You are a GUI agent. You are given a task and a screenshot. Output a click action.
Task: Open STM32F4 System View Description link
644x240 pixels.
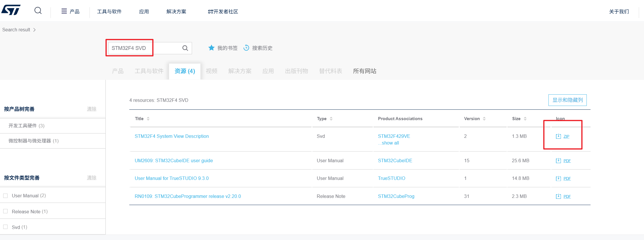click(172, 136)
